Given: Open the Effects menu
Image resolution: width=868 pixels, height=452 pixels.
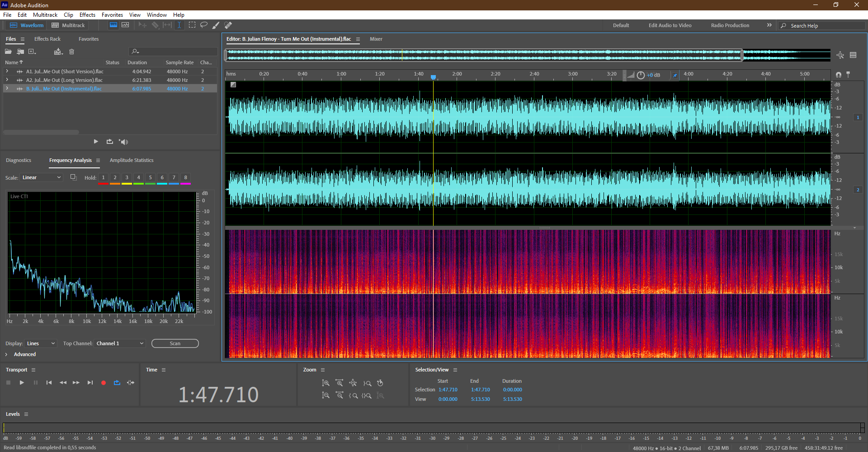Looking at the screenshot, I should (x=87, y=15).
